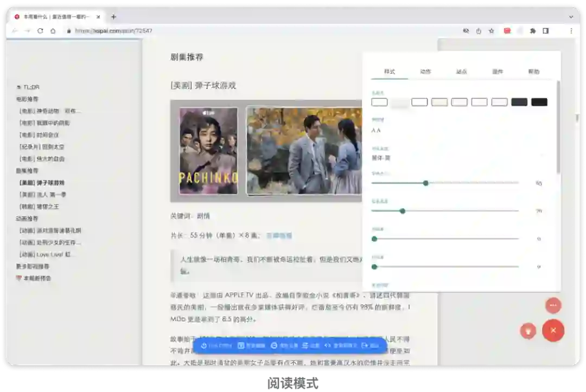This screenshot has width=586, height=392.
Task: Open the Chrome three-dot menu
Action: (x=571, y=31)
